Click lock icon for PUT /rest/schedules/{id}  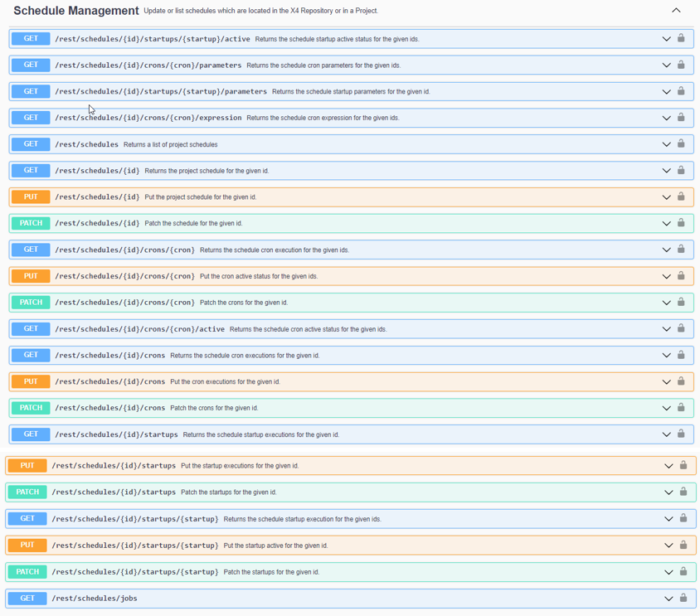tap(681, 196)
